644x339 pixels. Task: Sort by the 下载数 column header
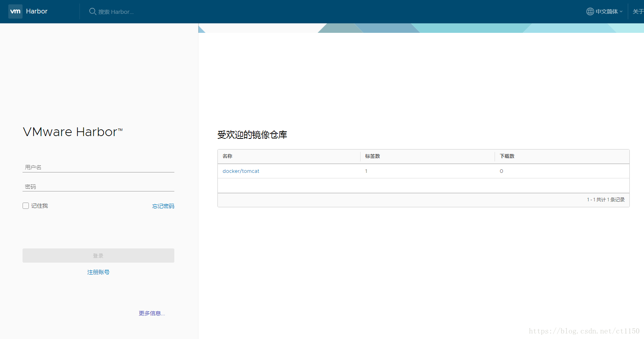coord(507,156)
